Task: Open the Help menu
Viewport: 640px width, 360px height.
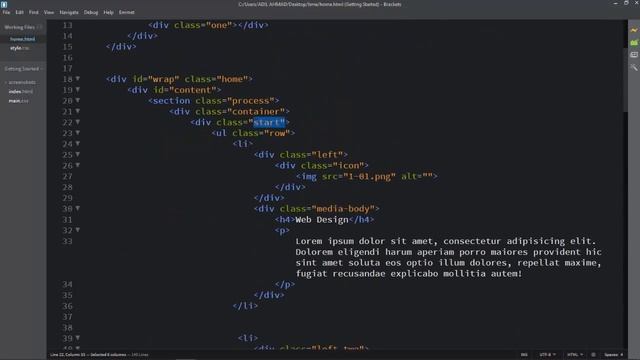Action: [x=108, y=13]
